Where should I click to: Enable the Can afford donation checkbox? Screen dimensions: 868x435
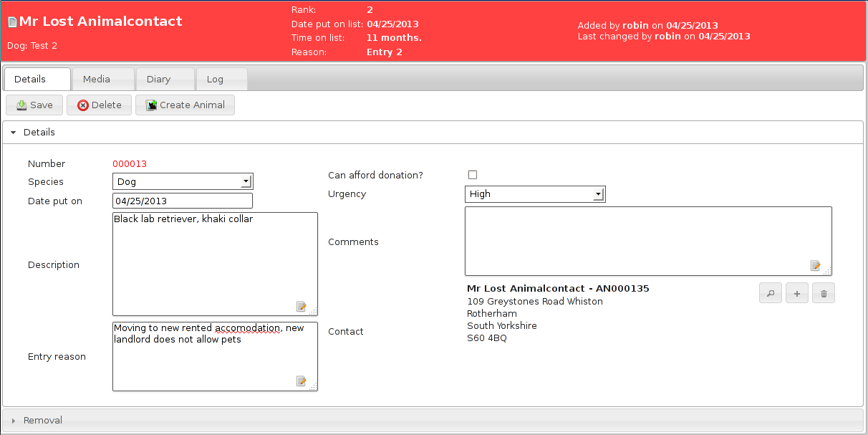(473, 174)
